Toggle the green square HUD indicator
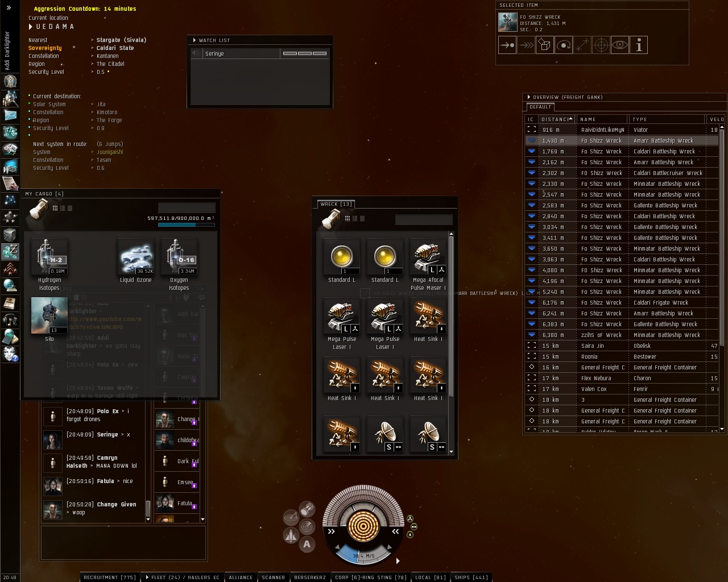728x582 pixels. 410,535
